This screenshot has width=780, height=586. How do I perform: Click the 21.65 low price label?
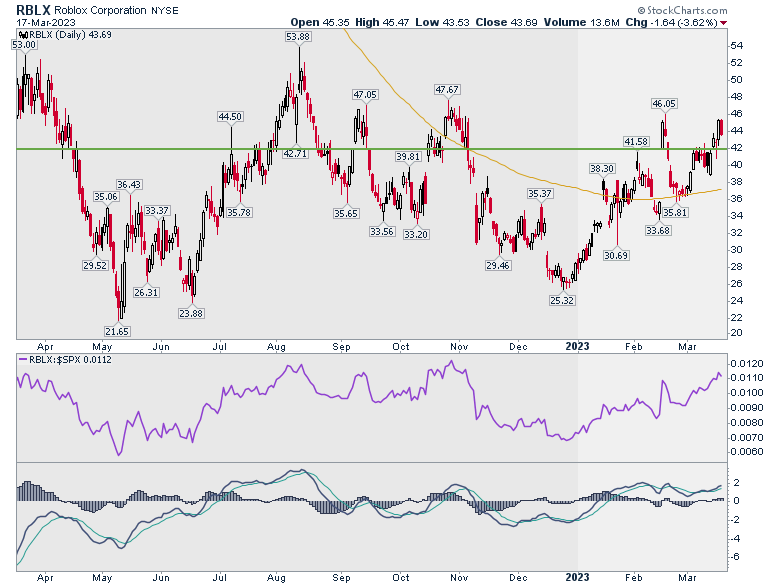[117, 331]
